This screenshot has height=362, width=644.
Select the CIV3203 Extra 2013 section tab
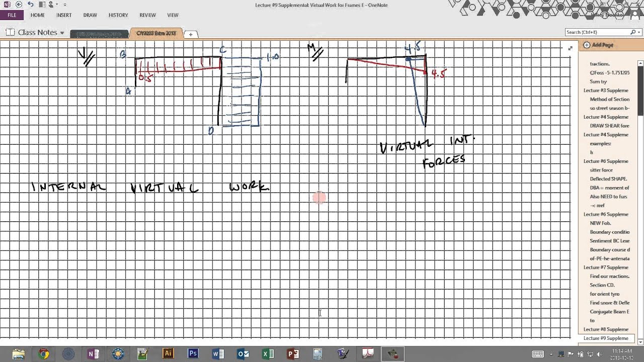(x=156, y=33)
